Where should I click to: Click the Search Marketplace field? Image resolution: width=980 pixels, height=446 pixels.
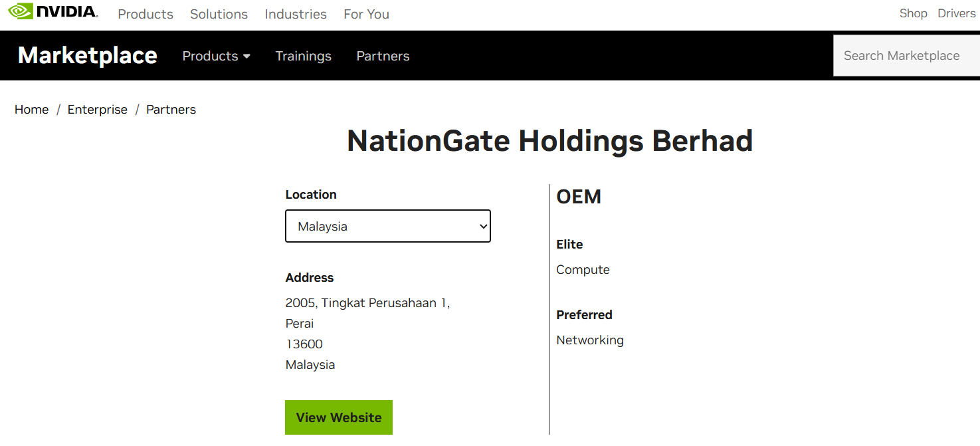point(906,56)
